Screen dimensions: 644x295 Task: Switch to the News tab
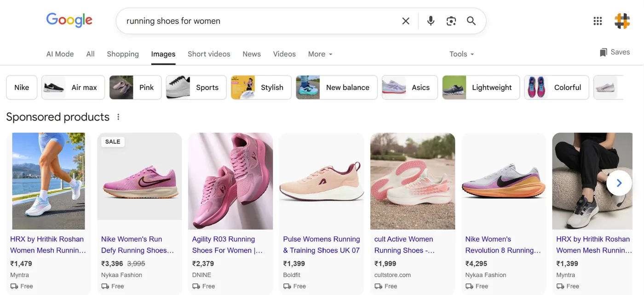pyautogui.click(x=252, y=54)
